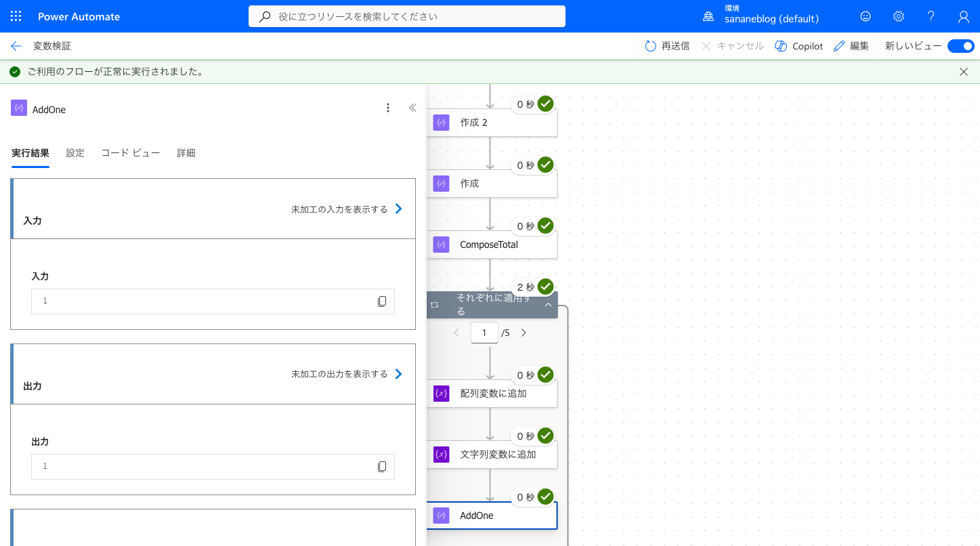This screenshot has width=980, height=546.
Task: Click the success checkmark on ComposeTotal
Action: click(545, 226)
